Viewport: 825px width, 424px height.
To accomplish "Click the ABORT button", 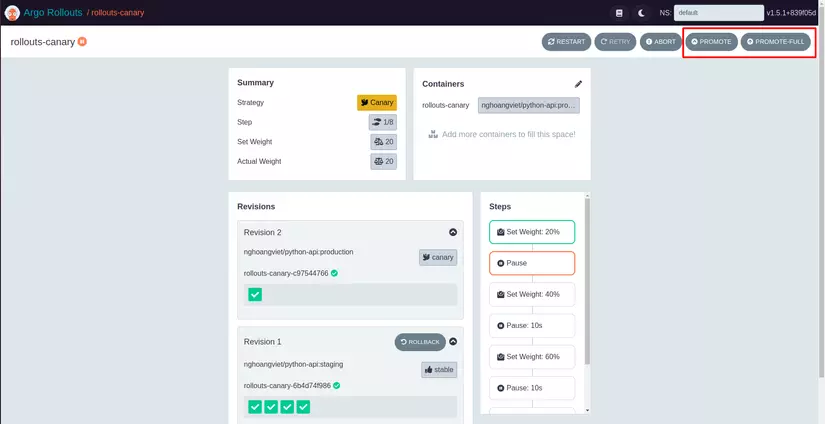I will coord(660,42).
